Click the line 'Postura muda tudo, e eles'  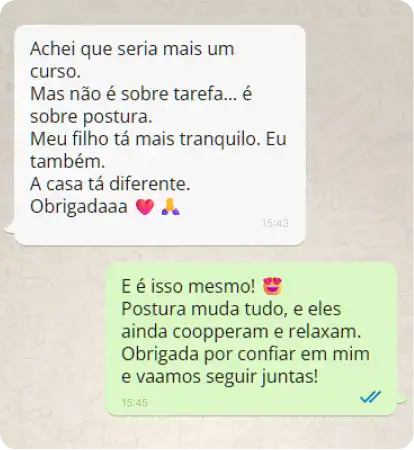coord(231,309)
